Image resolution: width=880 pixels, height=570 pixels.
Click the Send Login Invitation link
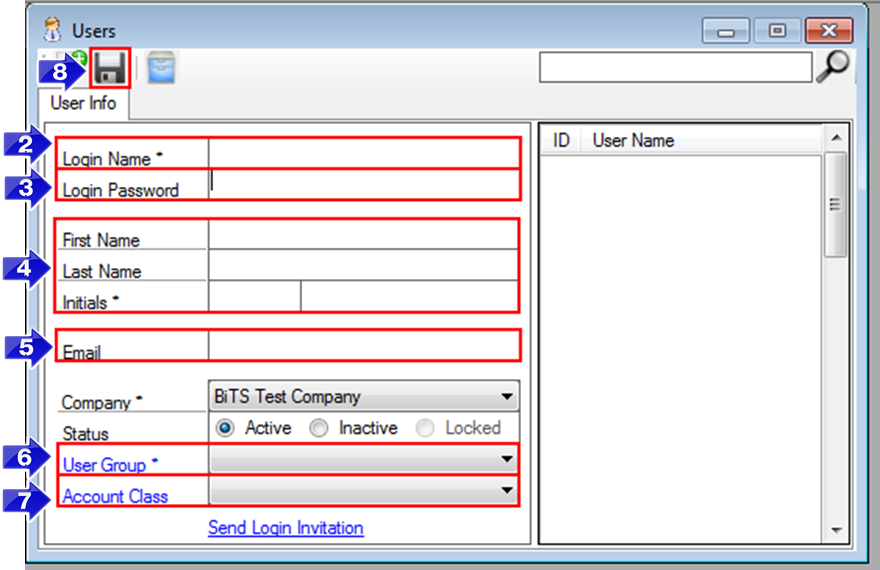click(x=286, y=528)
